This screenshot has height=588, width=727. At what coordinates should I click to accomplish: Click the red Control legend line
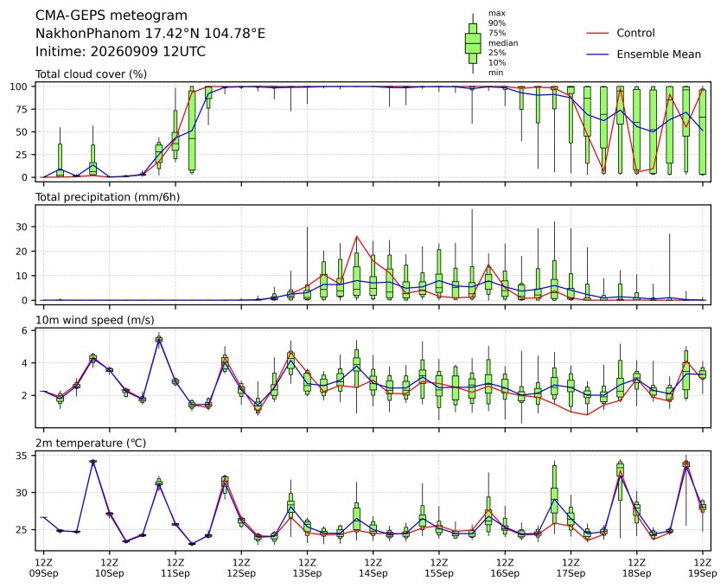597,34
